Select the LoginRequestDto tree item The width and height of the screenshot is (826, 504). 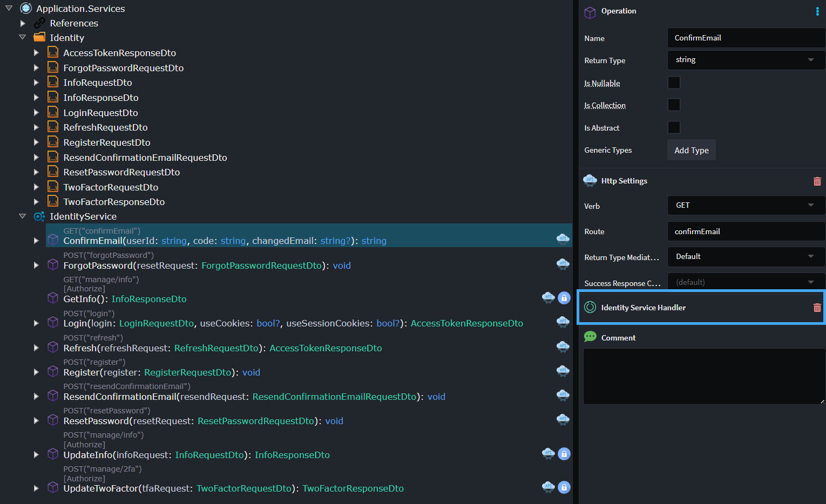pyautogui.click(x=100, y=113)
